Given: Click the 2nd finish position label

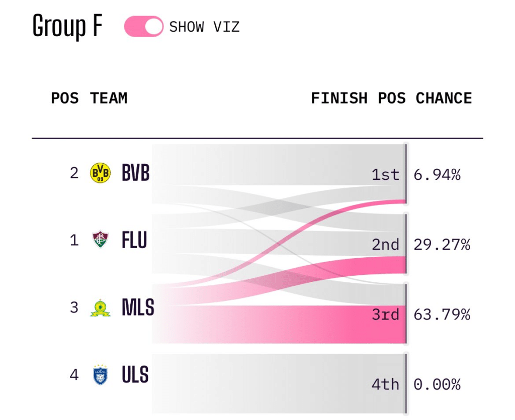Looking at the screenshot, I should 385,245.
